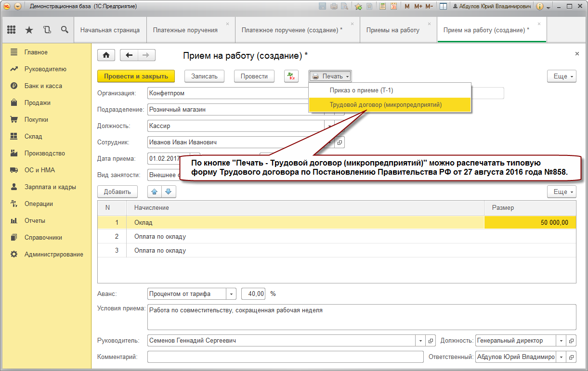This screenshot has width=588, height=371.
Task: Expand the Печать dropdown button
Action: (330, 76)
